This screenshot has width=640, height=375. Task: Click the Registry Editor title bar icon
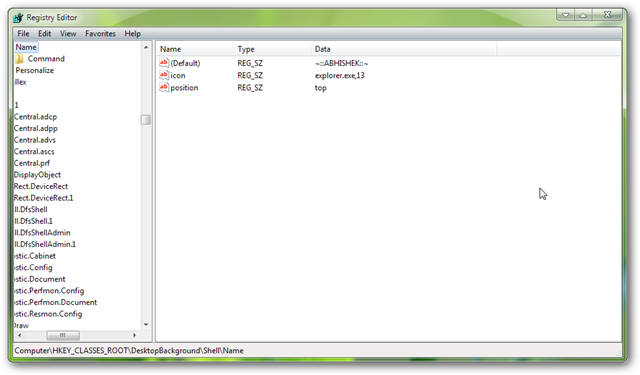tap(18, 18)
